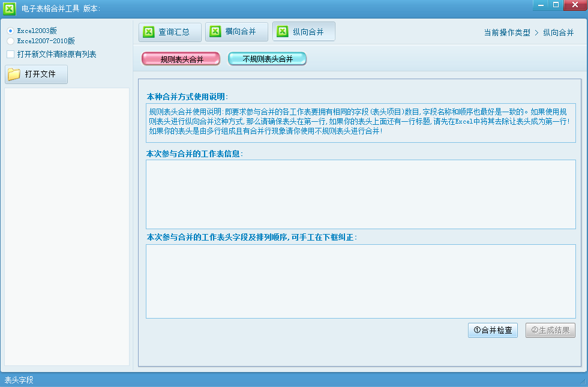The image size is (588, 387).
Task: Click the resize grip in bottom-right corner
Action: [583, 382]
